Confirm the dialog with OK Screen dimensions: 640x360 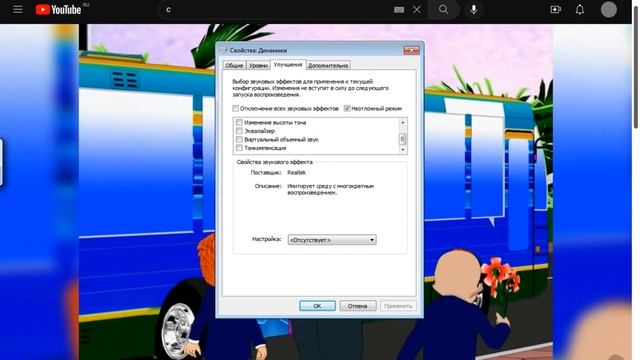tap(317, 306)
